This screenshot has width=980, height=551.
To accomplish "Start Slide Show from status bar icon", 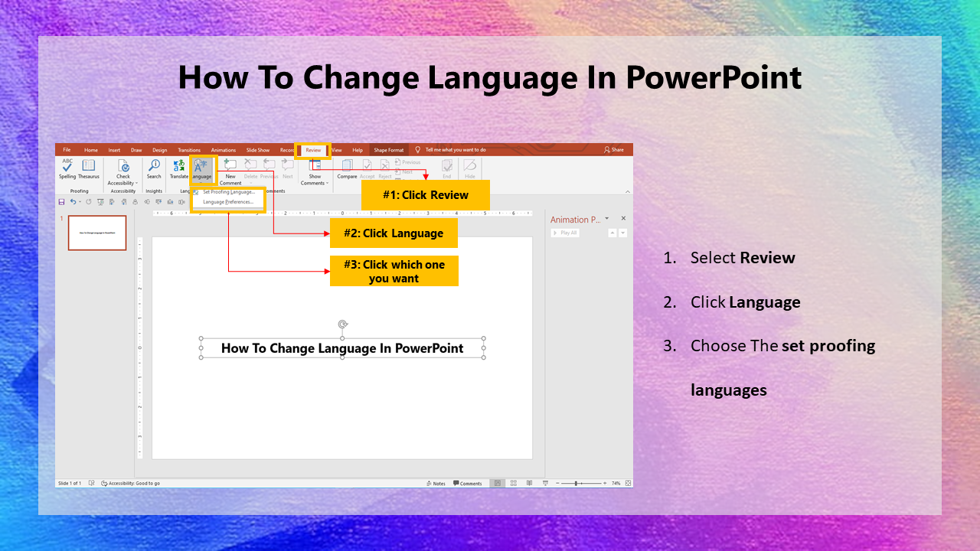I will coord(545,484).
